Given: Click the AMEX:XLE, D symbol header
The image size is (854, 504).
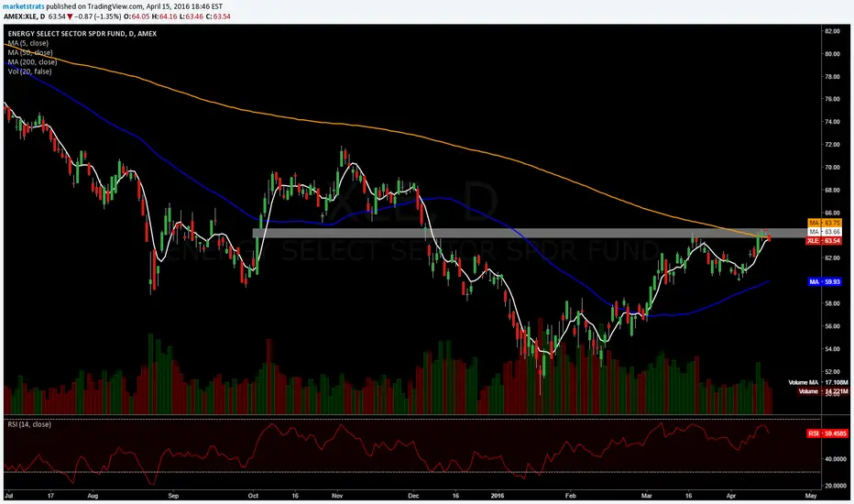Looking at the screenshot, I should 24,16.
